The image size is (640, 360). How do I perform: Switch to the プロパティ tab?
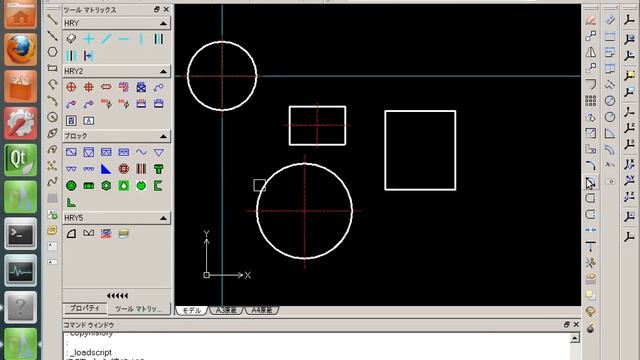point(85,309)
